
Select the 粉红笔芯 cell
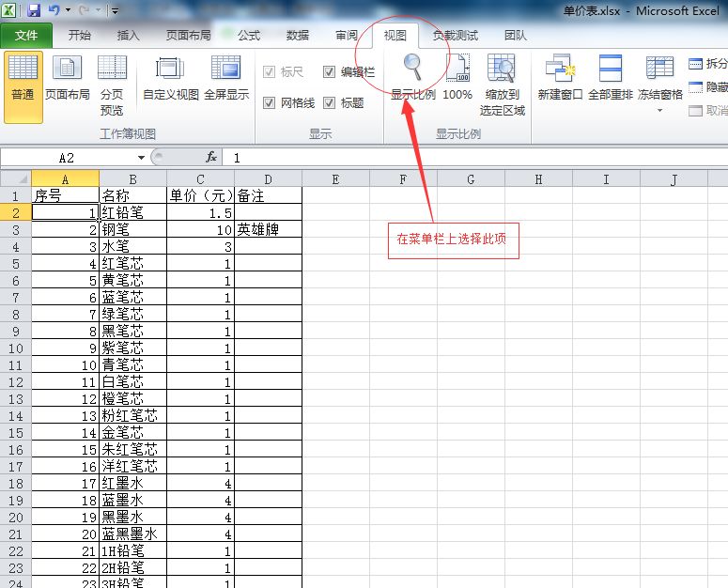[132, 416]
